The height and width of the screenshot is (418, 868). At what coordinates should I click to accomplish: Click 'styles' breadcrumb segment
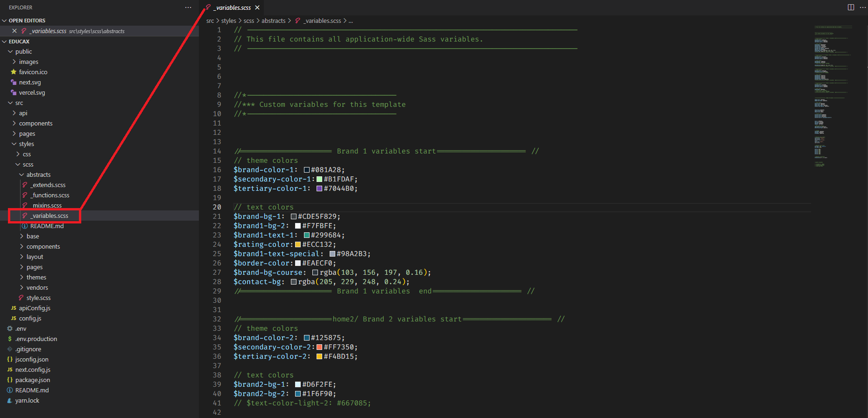(228, 21)
